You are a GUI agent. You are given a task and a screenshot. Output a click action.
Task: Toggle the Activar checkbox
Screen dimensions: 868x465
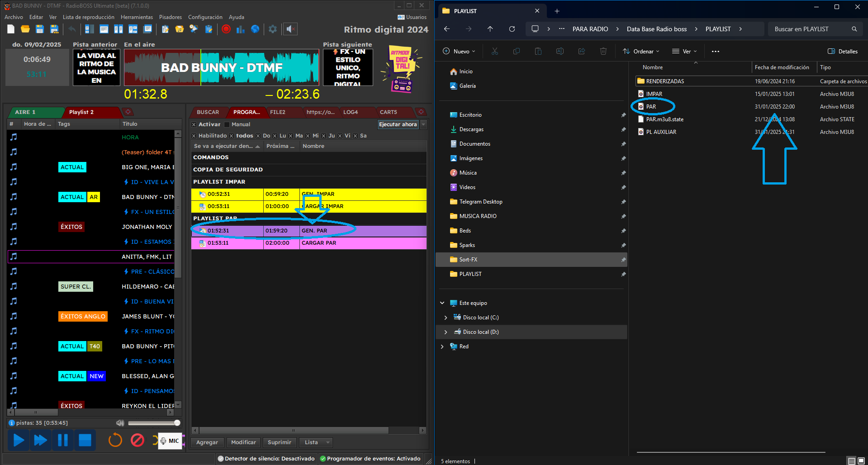(x=194, y=125)
